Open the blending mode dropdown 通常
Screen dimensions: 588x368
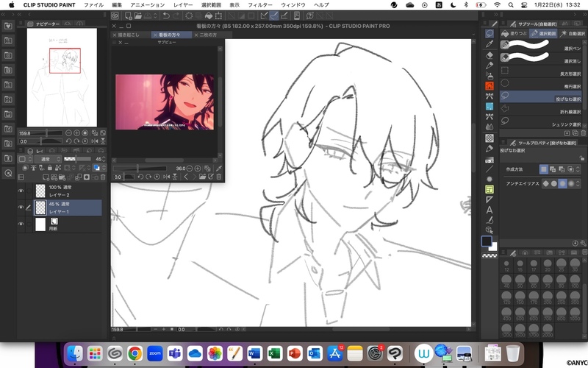pos(48,159)
